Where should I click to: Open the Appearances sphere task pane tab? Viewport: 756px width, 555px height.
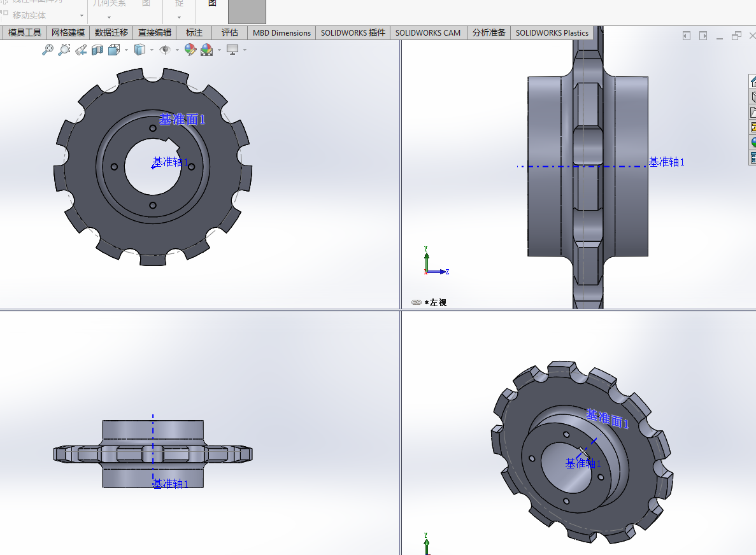tap(753, 142)
